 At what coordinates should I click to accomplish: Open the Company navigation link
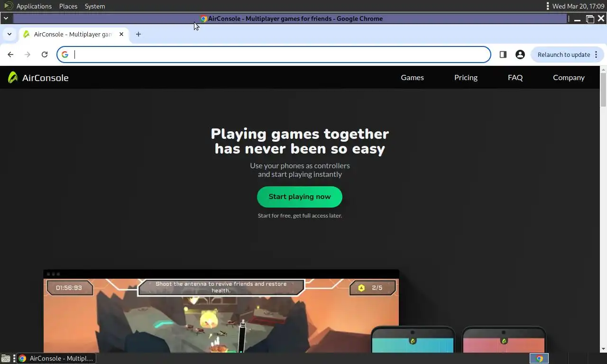569,77
